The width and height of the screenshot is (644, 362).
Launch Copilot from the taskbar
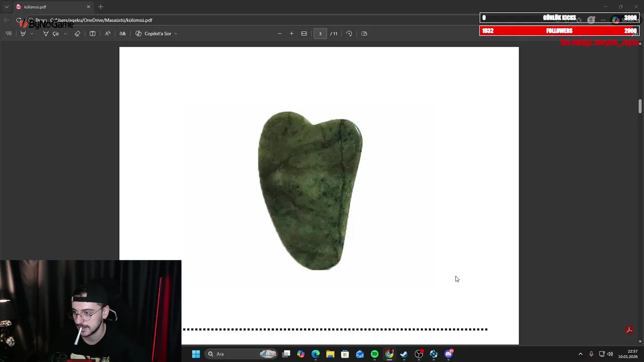pos(301,354)
